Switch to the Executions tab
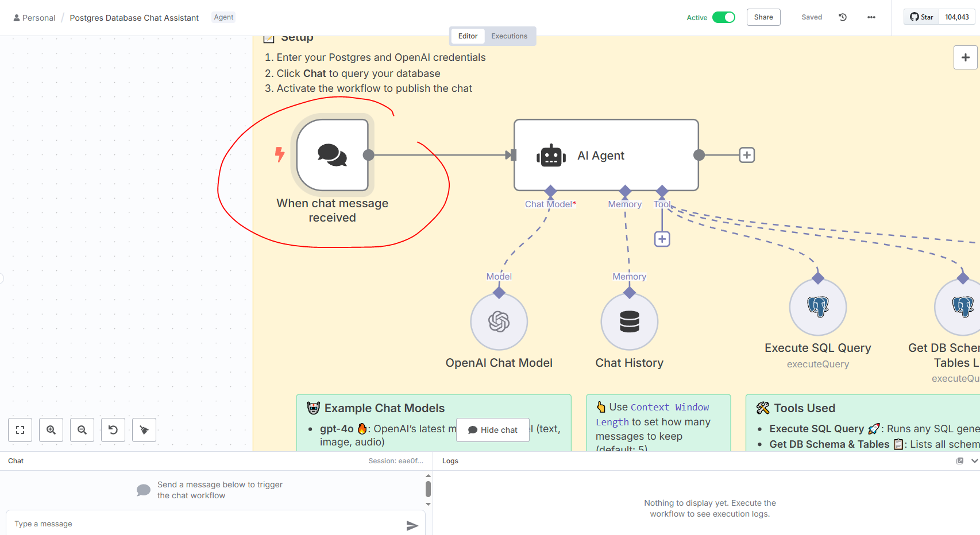Viewport: 980px width, 535px height. click(509, 36)
